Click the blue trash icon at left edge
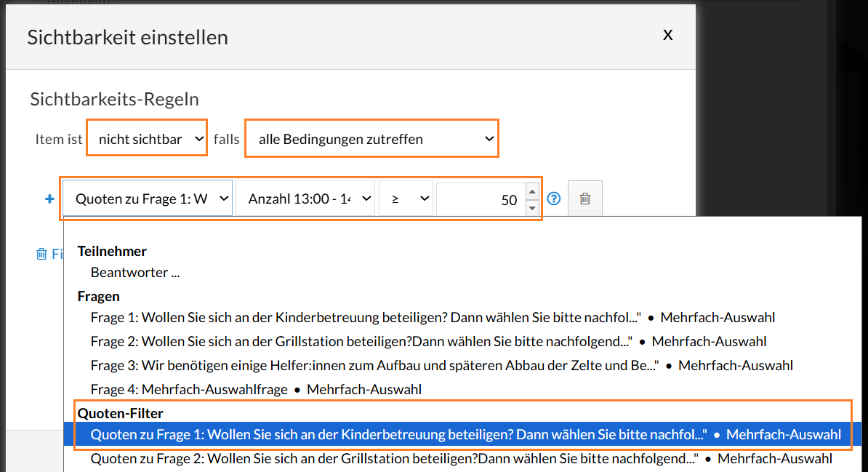The width and height of the screenshot is (868, 472). click(x=41, y=255)
